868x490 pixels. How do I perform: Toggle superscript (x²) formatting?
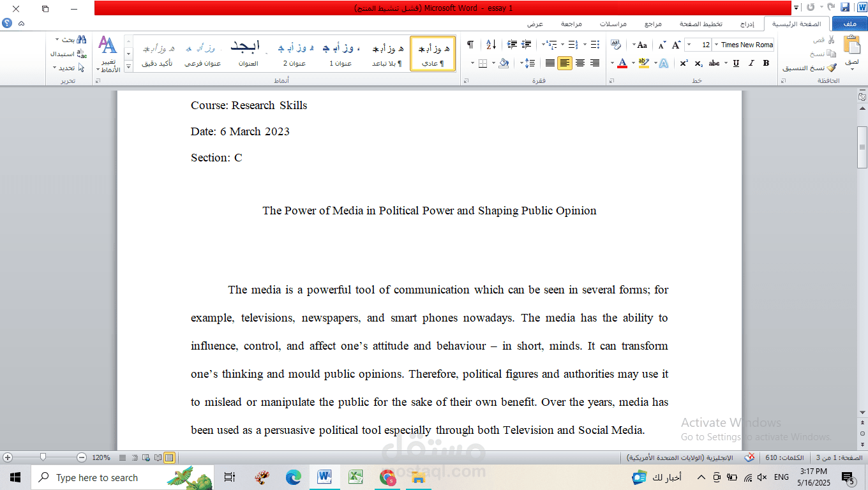[684, 63]
